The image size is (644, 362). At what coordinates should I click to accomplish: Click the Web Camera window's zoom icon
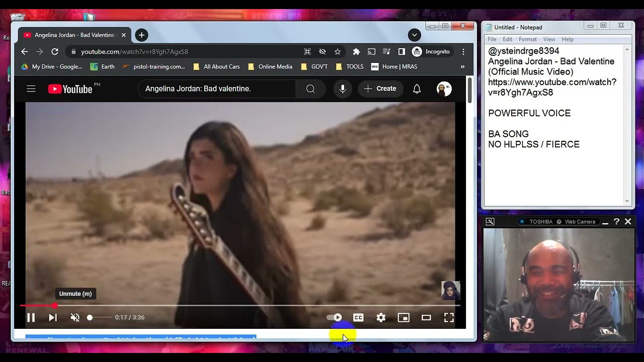click(x=490, y=221)
